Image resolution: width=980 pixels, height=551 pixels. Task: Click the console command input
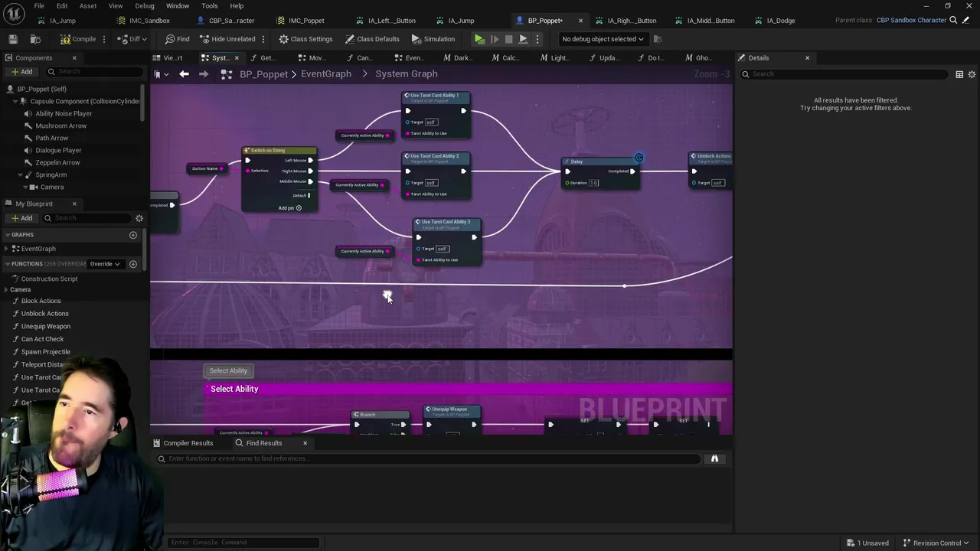243,543
